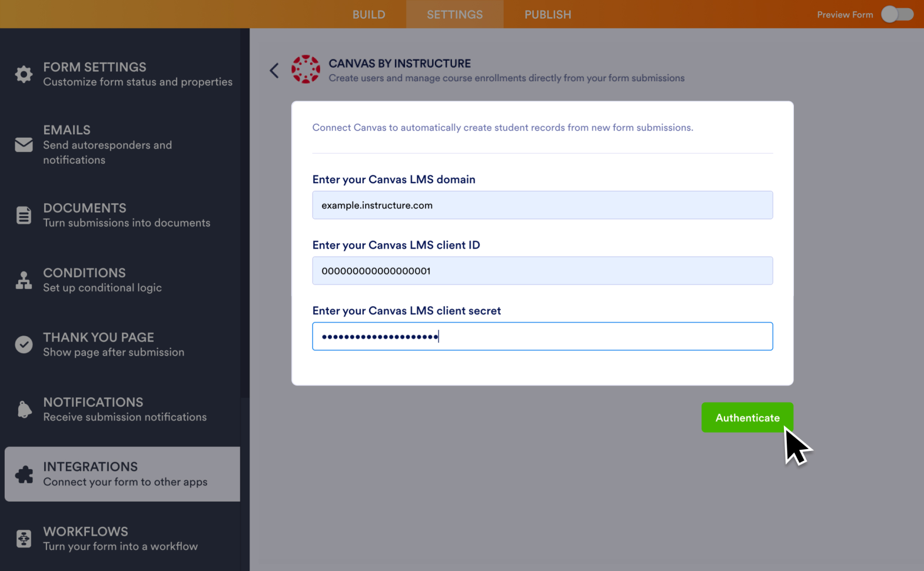Image resolution: width=924 pixels, height=571 pixels.
Task: Click the sidebar vertical scrollbar
Action: click(245, 212)
